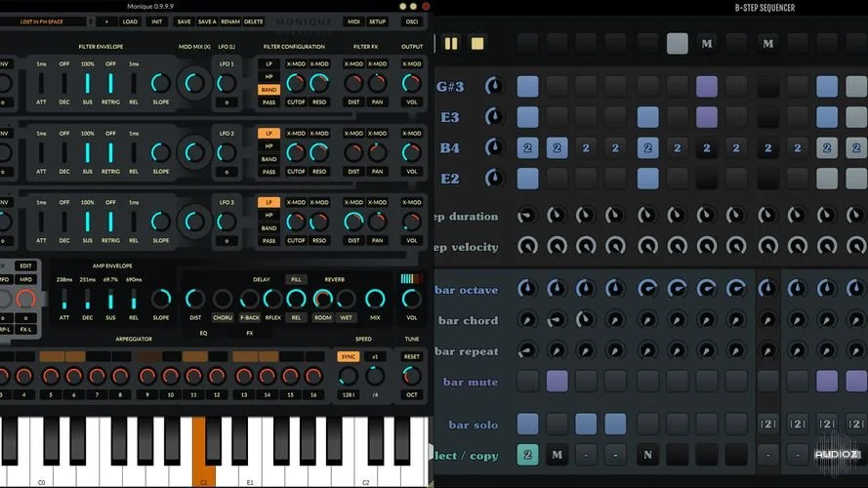Viewport: 868px width, 488px height.
Task: Click the effects MIX knob
Action: [x=375, y=299]
